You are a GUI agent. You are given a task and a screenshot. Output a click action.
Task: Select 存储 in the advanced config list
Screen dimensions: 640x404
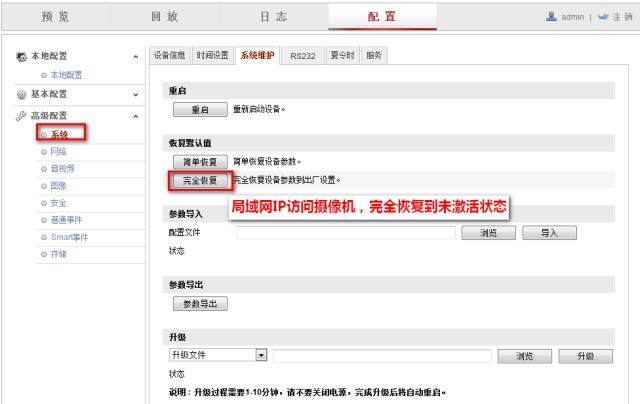(58, 254)
